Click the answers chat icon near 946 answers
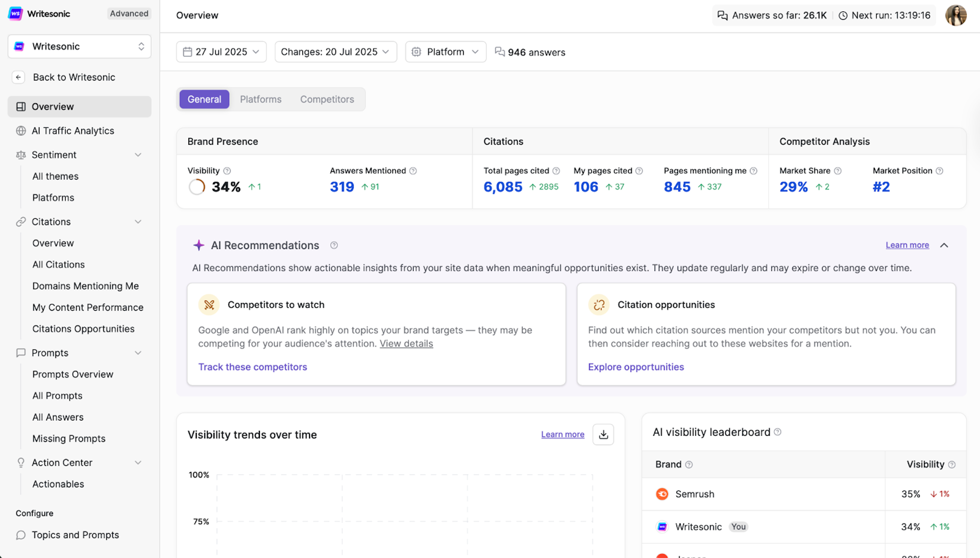 tap(500, 52)
